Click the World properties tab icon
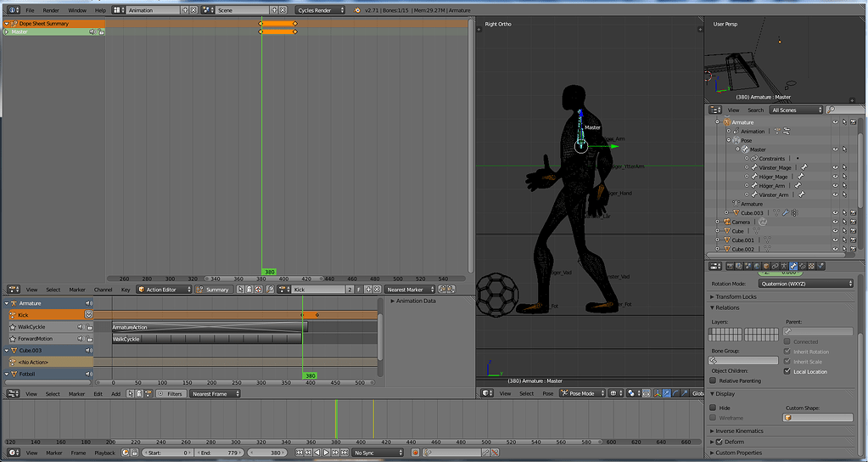Screen dimensions: 868x462 click(758, 267)
